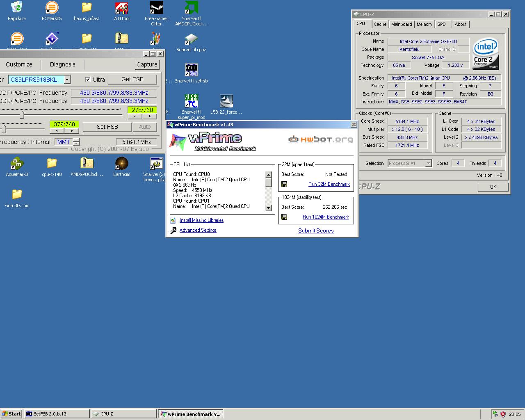Screen dimensions: 525x420
Task: Click left arrow under 379/760 value
Action: coord(57,131)
